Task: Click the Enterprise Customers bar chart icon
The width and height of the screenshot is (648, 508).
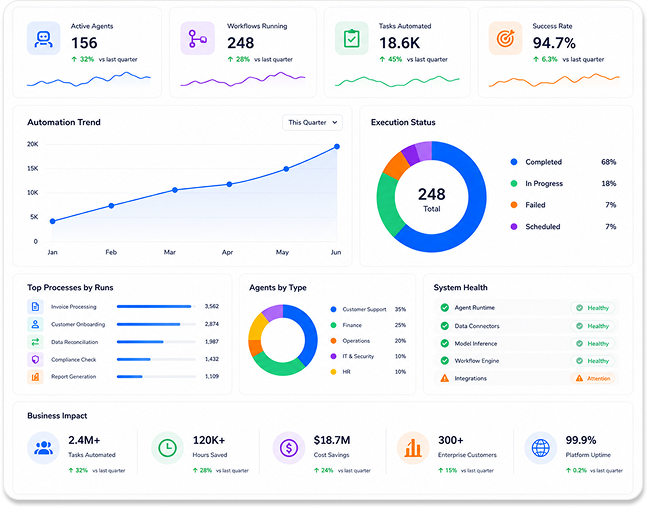Action: pos(413,448)
